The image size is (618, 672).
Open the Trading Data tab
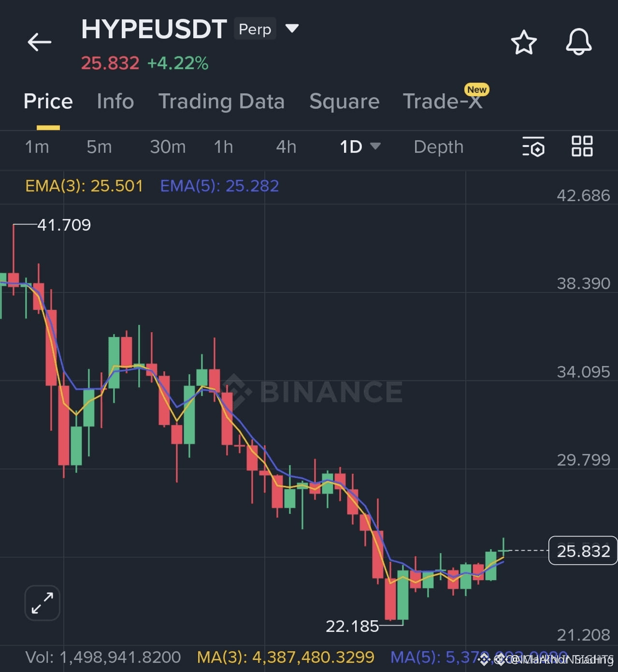pos(221,102)
